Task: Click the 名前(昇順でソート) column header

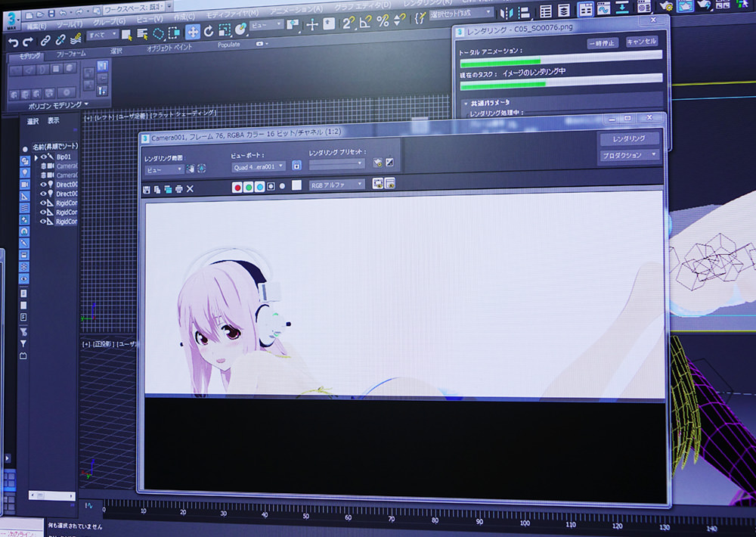Action: 54,146
